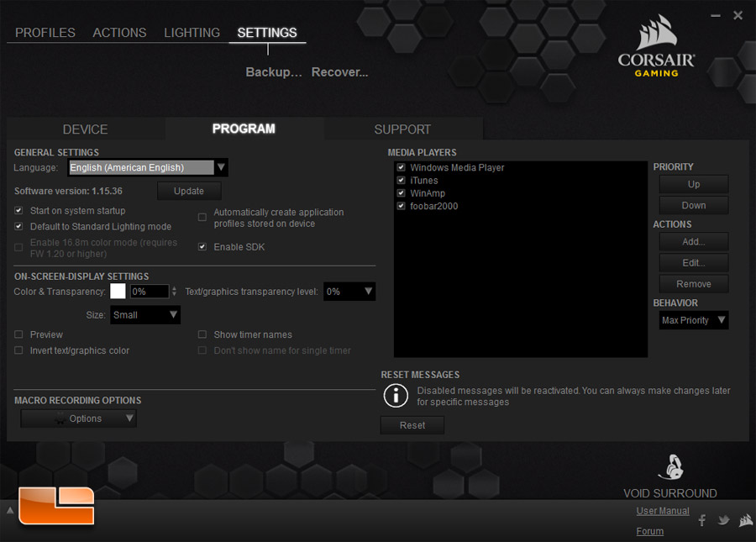The width and height of the screenshot is (756, 542).
Task: Minimize the Corsair utility window
Action: 716,16
